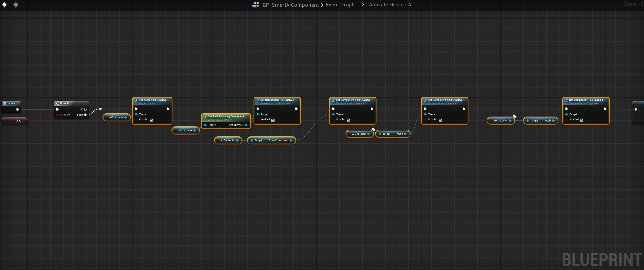Click the blueprint icon beside BP_SmartAIComponent
Viewport: 644px width, 270px height.
coord(255,5)
